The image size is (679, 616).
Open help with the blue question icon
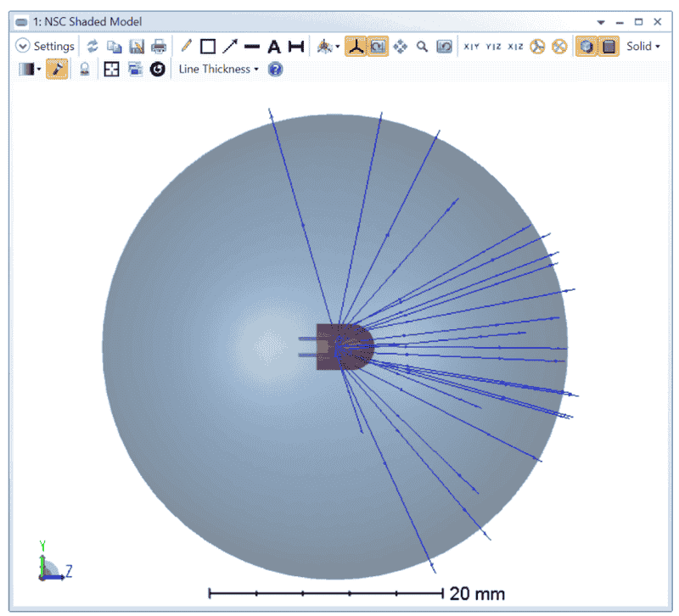pos(275,70)
